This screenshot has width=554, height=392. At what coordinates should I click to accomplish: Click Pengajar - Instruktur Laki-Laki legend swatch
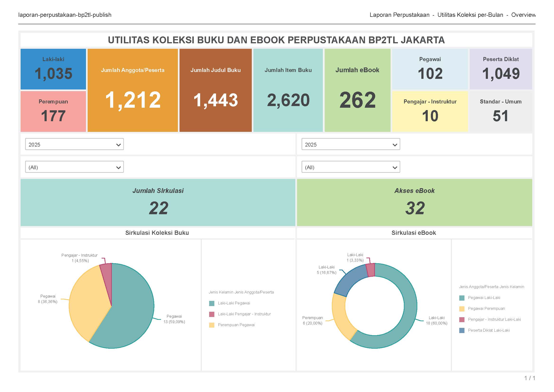tap(461, 320)
